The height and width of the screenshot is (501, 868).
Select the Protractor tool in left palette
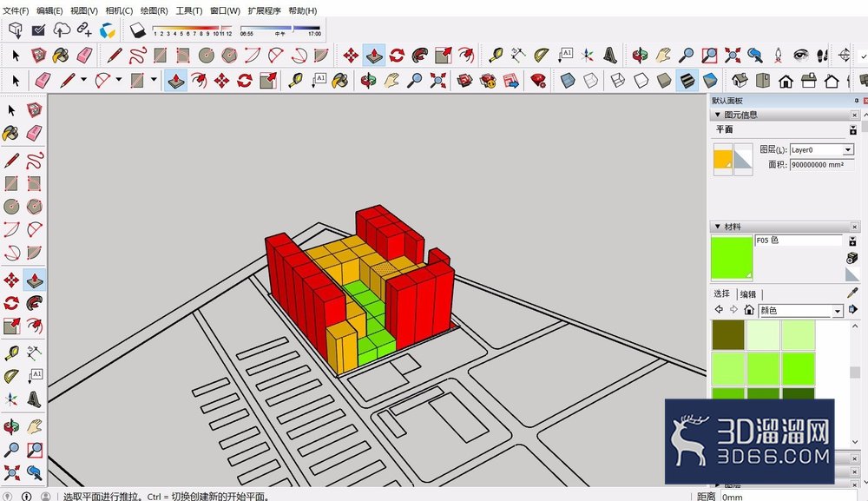11,376
